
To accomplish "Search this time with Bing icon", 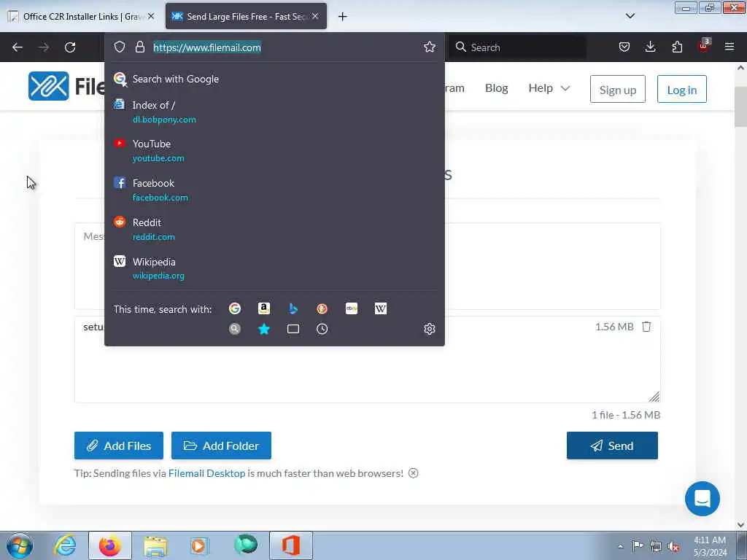I will point(293,308).
